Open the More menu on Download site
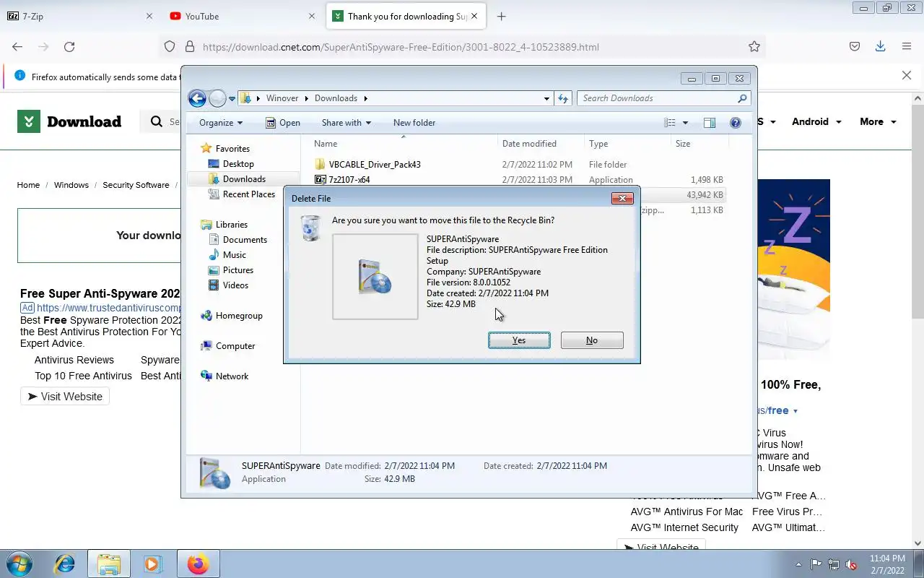924x578 pixels. tap(878, 121)
